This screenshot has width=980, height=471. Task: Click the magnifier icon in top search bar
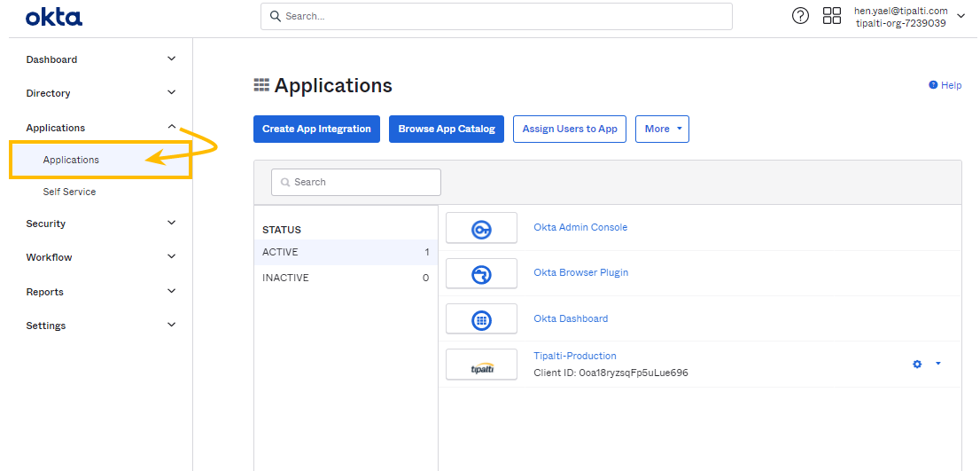(275, 16)
